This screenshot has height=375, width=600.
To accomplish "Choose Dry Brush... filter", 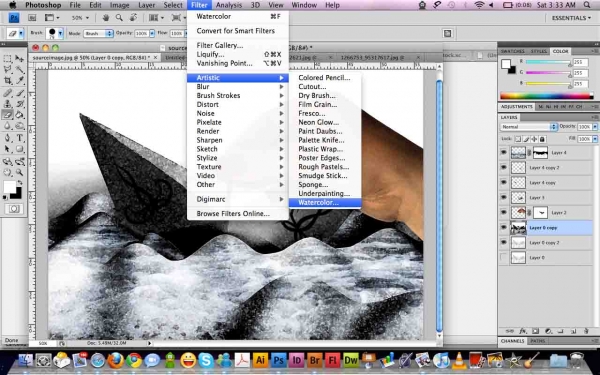I will pyautogui.click(x=325, y=96).
